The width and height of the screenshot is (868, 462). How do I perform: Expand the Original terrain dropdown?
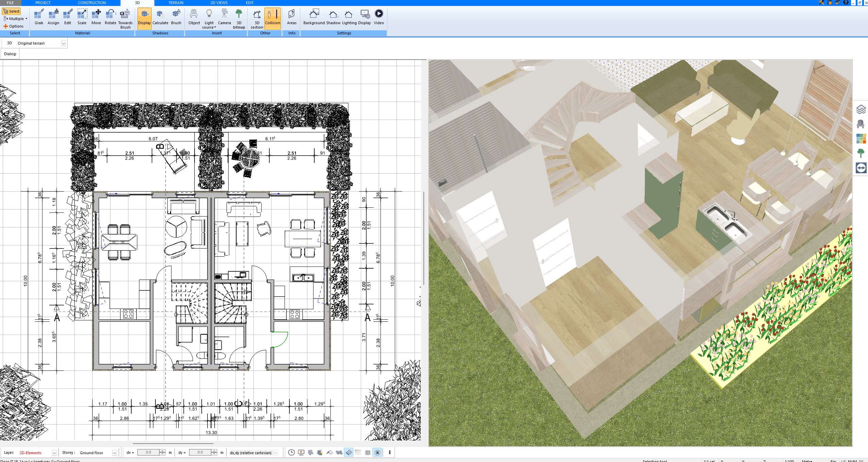click(x=63, y=43)
